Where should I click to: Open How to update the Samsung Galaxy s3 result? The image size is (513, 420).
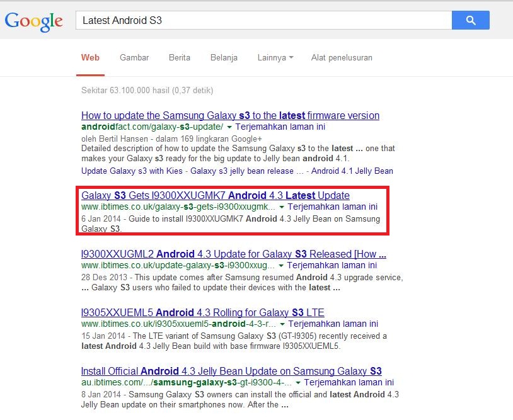(x=230, y=115)
